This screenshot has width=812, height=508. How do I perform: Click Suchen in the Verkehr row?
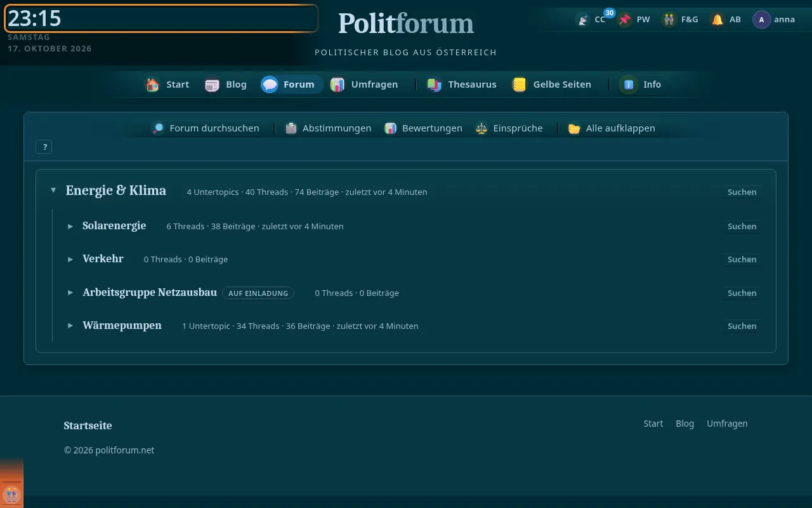point(742,259)
